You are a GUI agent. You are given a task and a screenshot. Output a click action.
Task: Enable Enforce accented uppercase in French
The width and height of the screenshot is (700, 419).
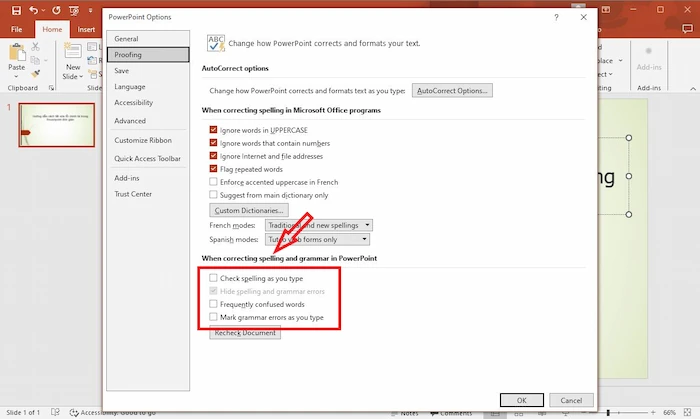(x=213, y=182)
